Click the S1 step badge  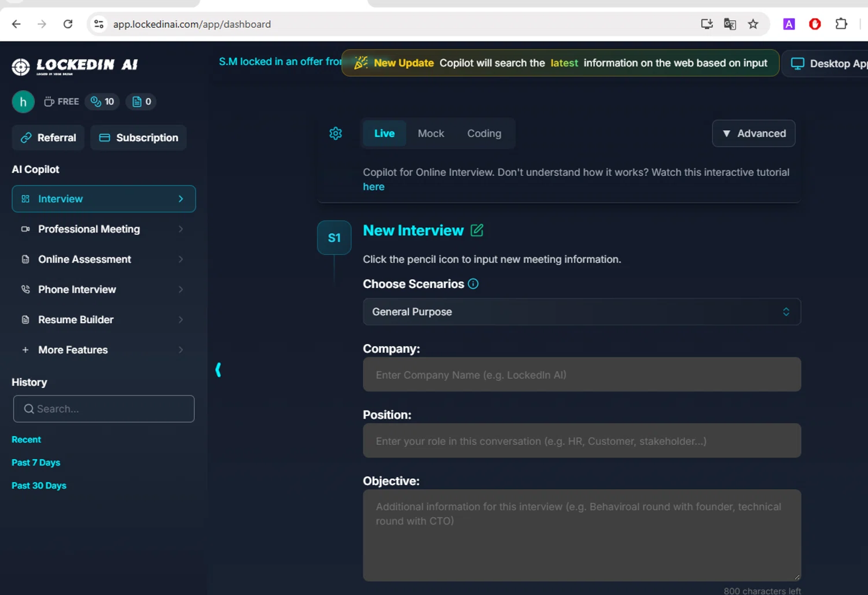tap(334, 238)
